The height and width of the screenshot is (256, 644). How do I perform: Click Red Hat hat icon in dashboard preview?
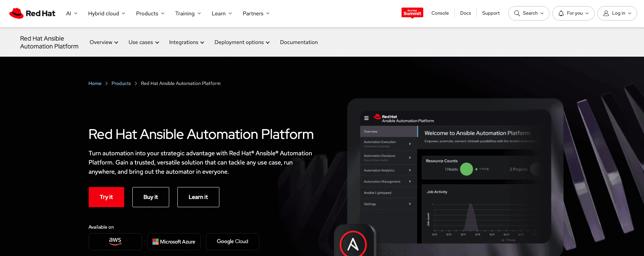coord(377,117)
